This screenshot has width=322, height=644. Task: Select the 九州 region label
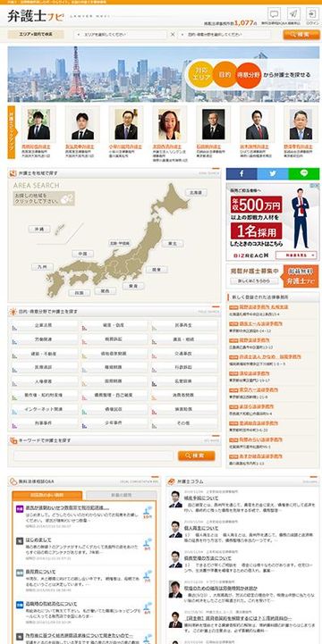point(42,267)
